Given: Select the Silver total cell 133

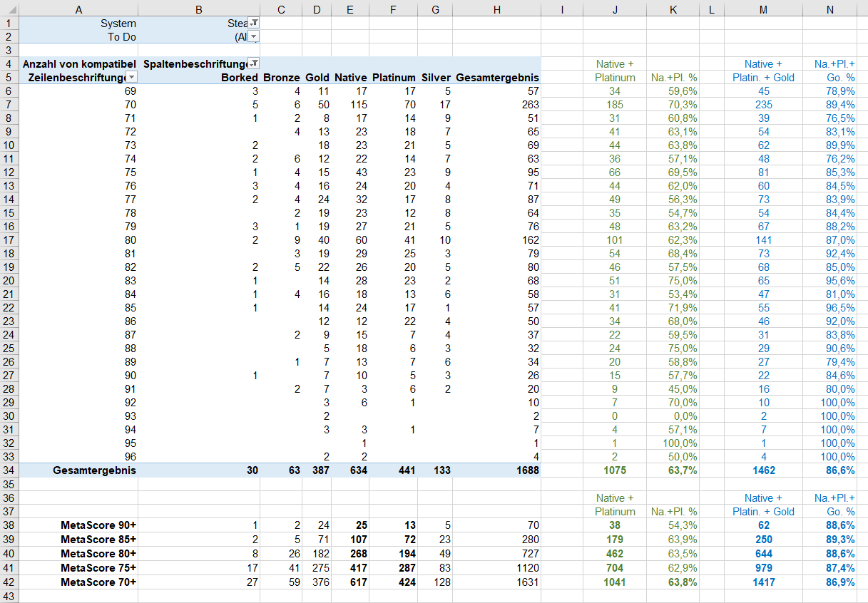Looking at the screenshot, I should click(x=436, y=470).
